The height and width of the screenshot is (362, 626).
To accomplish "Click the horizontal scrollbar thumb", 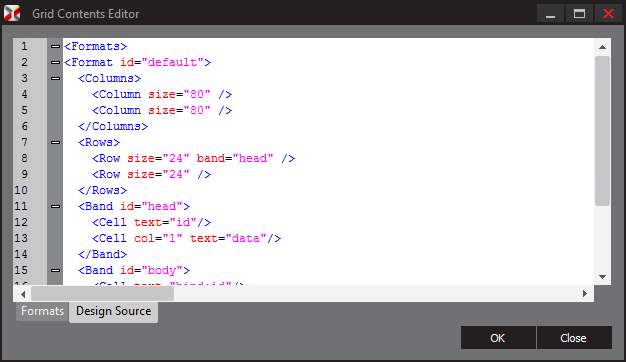I will point(103,294).
